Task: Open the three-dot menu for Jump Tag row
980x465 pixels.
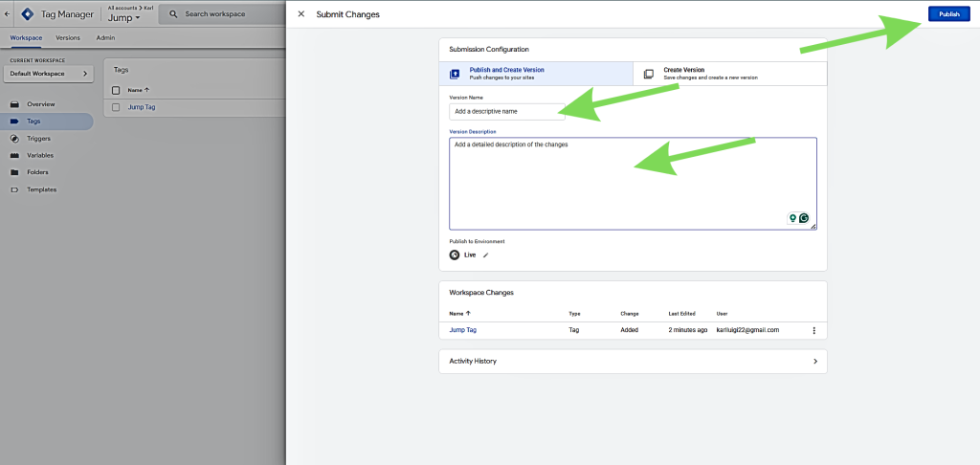Action: pyautogui.click(x=813, y=330)
